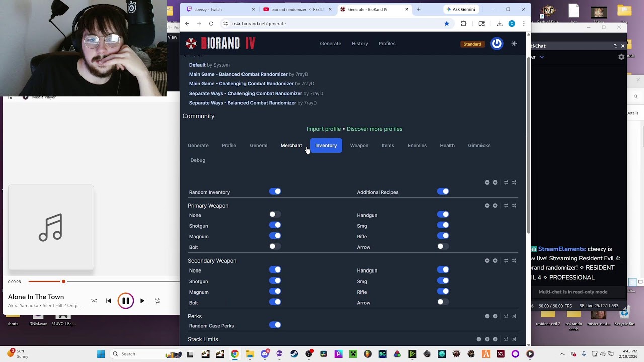Image resolution: width=644 pixels, height=362 pixels.
Task: Open Chrome three-dot menu
Action: [x=524, y=23]
